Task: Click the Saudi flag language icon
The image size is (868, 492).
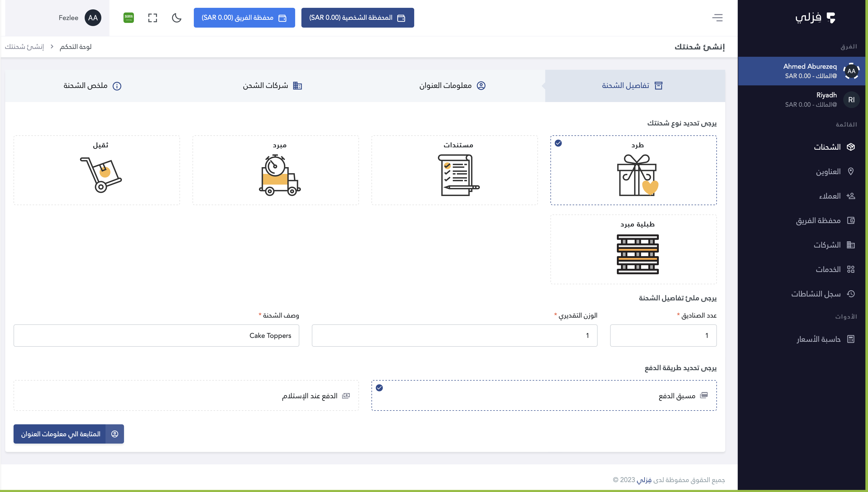Action: (128, 18)
